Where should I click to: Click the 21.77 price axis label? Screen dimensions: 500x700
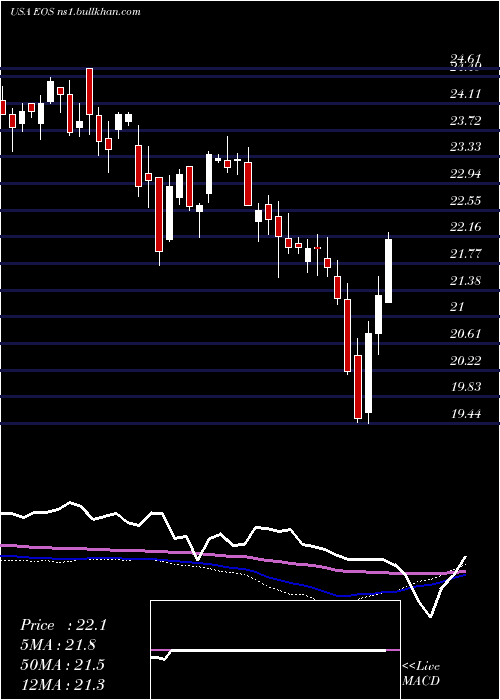(466, 254)
